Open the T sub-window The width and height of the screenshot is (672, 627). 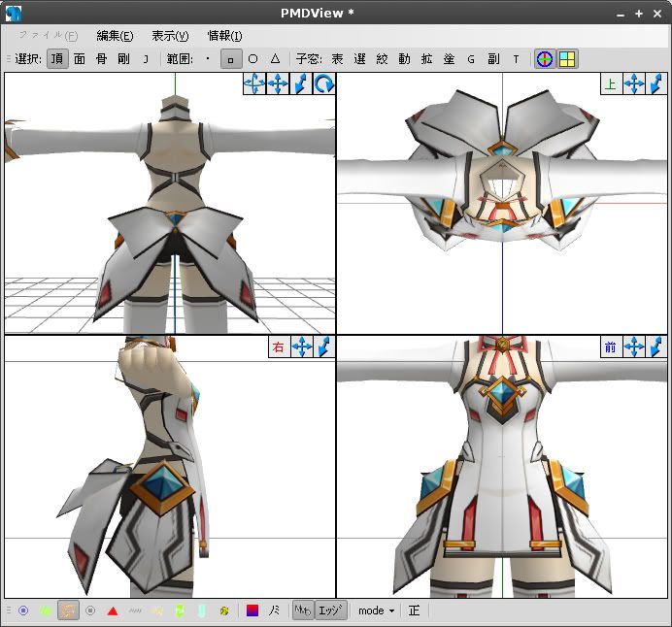tap(516, 59)
